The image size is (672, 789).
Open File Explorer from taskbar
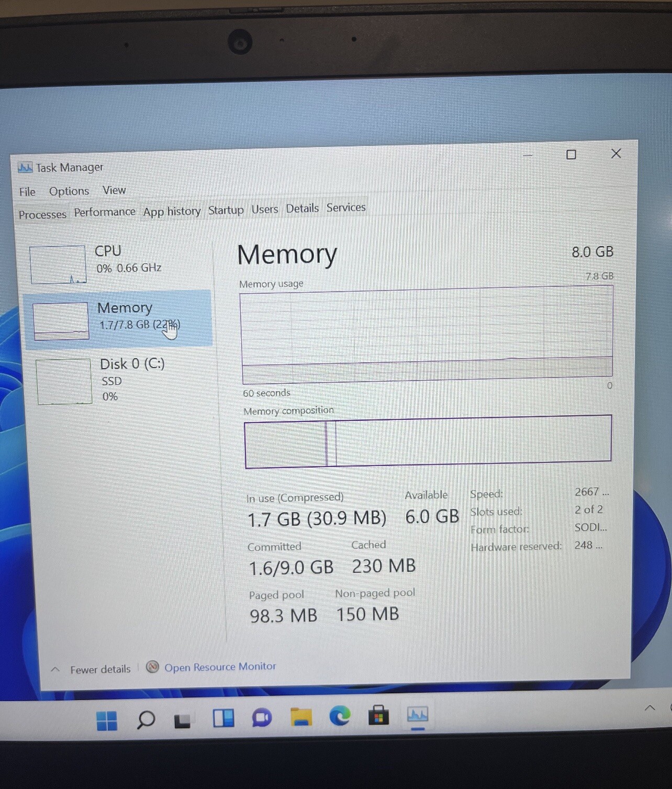301,717
